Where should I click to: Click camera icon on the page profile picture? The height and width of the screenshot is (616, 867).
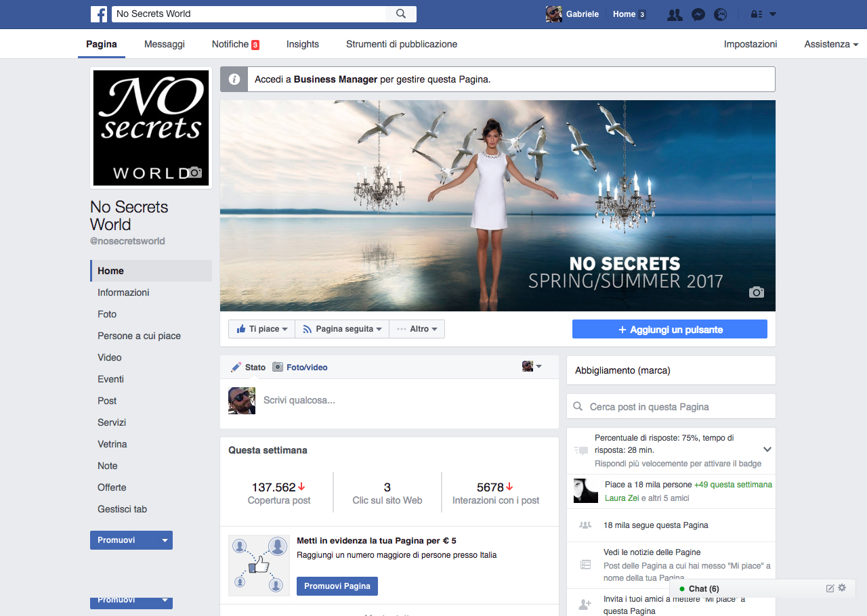194,172
